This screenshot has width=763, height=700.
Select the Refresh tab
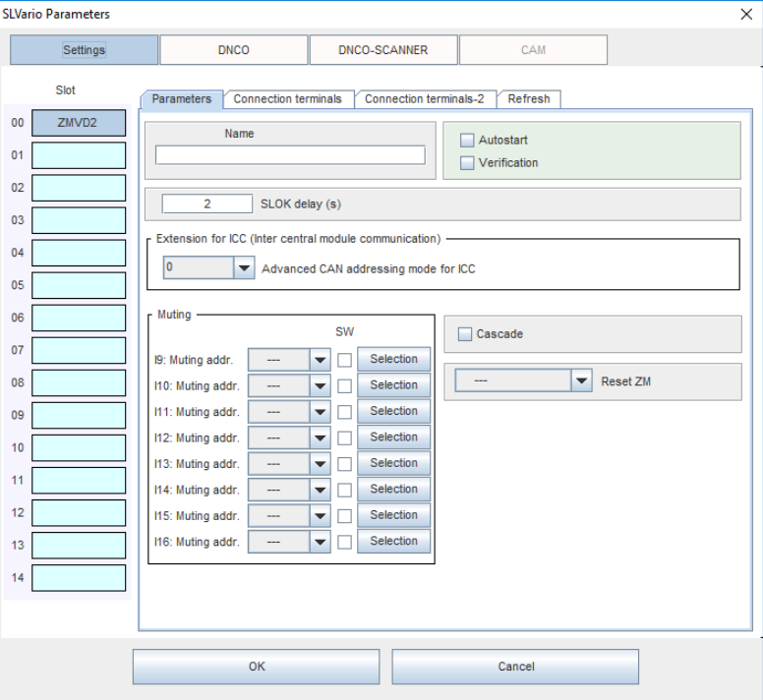point(529,99)
